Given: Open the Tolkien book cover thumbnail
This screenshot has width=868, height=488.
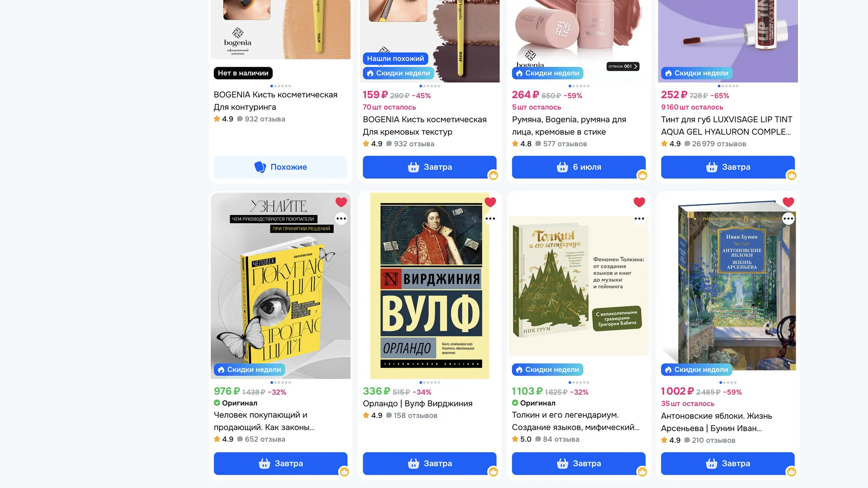Looking at the screenshot, I should click(x=579, y=286).
